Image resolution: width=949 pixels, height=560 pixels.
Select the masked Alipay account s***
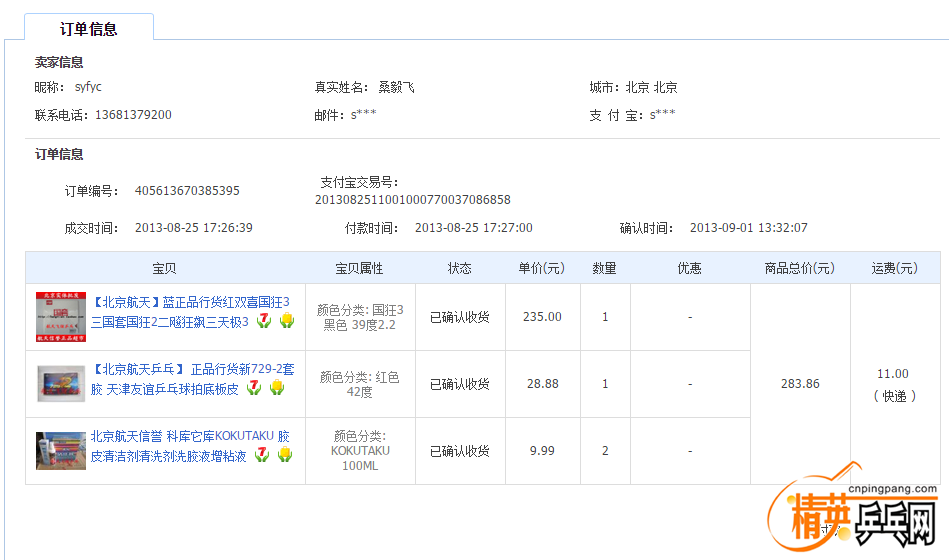(662, 114)
